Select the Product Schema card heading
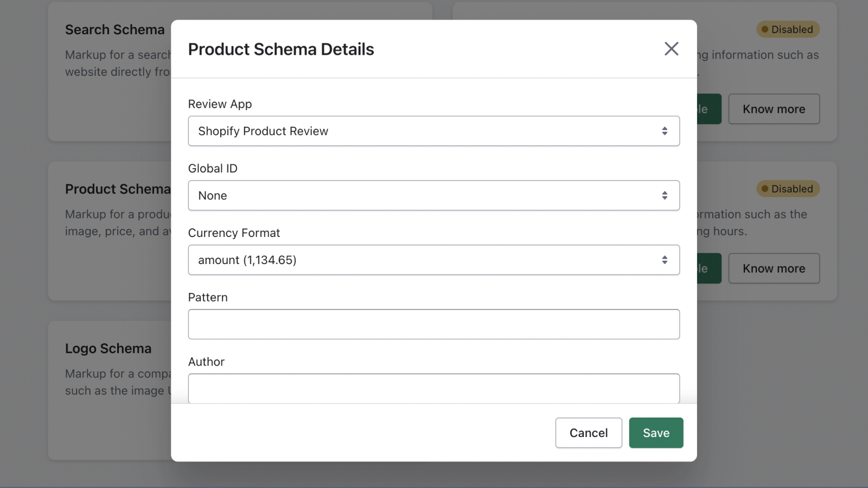868x488 pixels. pos(117,189)
